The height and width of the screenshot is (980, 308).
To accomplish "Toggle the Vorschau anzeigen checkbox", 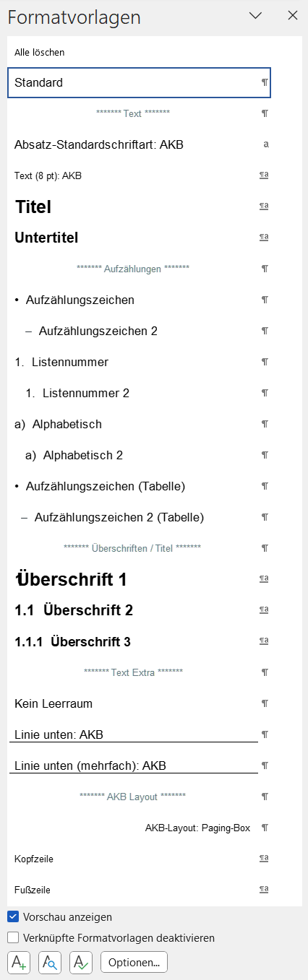I will click(x=13, y=917).
